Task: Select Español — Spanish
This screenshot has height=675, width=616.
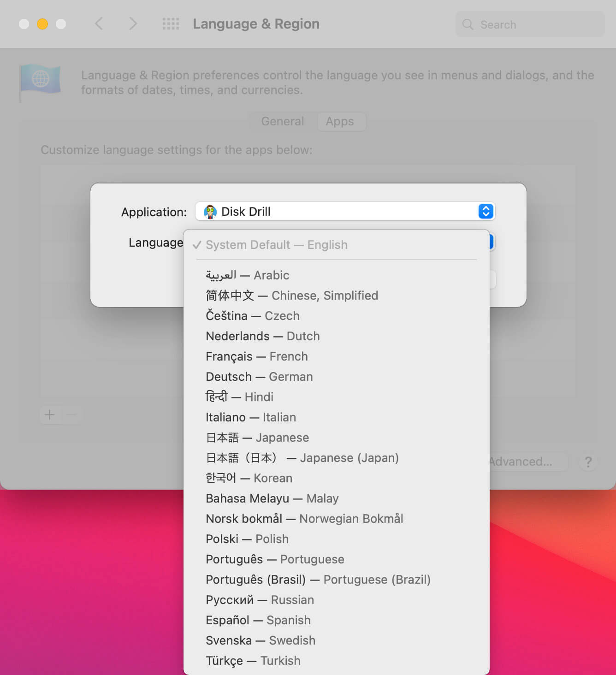Action: coord(337,620)
